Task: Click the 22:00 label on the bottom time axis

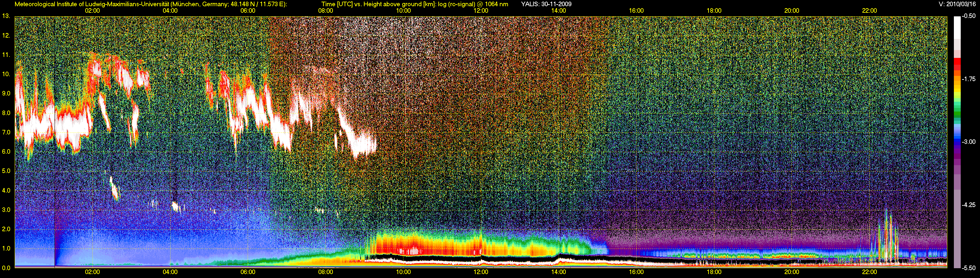Action: pyautogui.click(x=869, y=272)
